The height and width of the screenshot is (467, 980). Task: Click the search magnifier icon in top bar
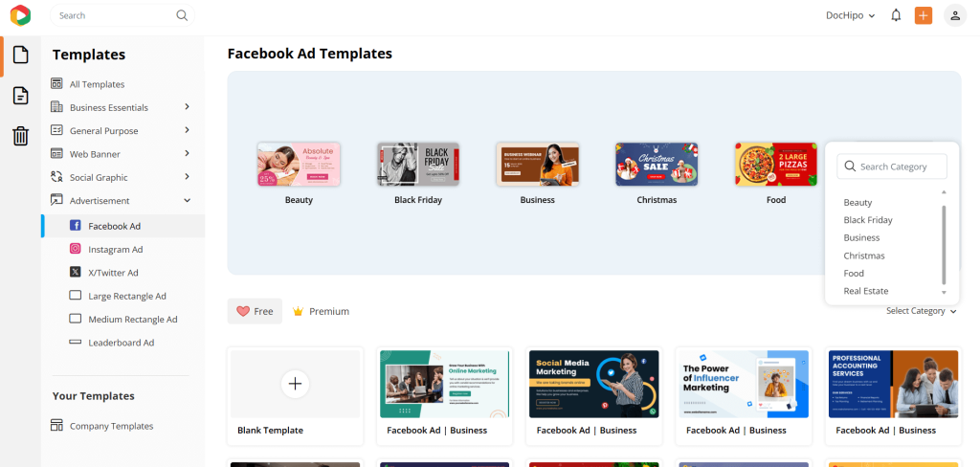(x=182, y=15)
